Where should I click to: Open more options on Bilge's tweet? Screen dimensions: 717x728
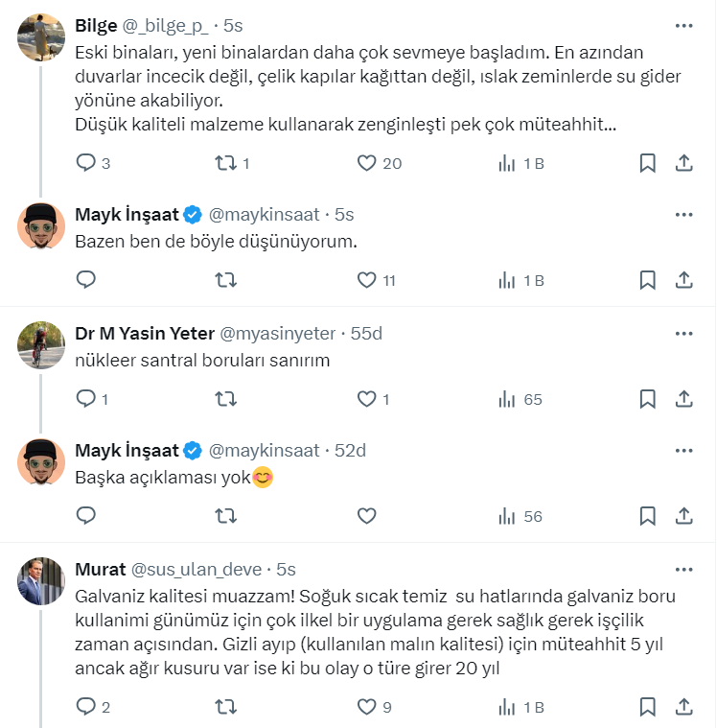(x=683, y=25)
